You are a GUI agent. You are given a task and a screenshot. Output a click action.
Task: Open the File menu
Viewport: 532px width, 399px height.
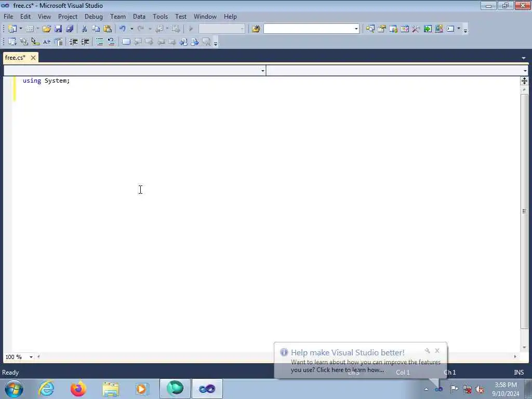click(x=8, y=16)
